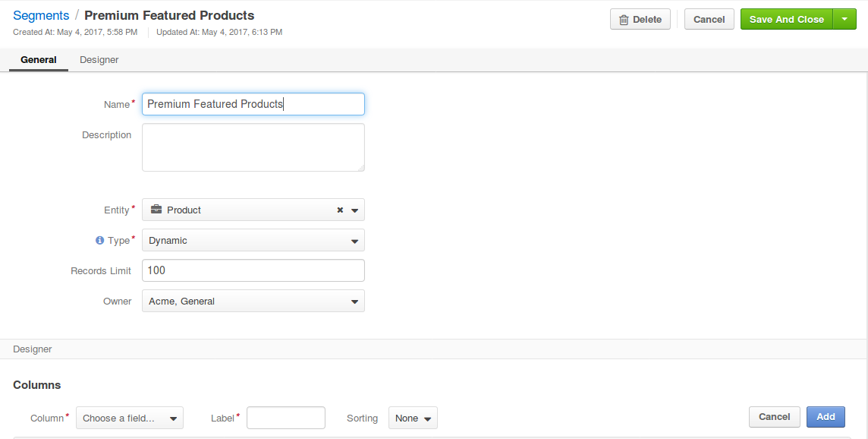Click Cancel in the Columns section

point(774,417)
